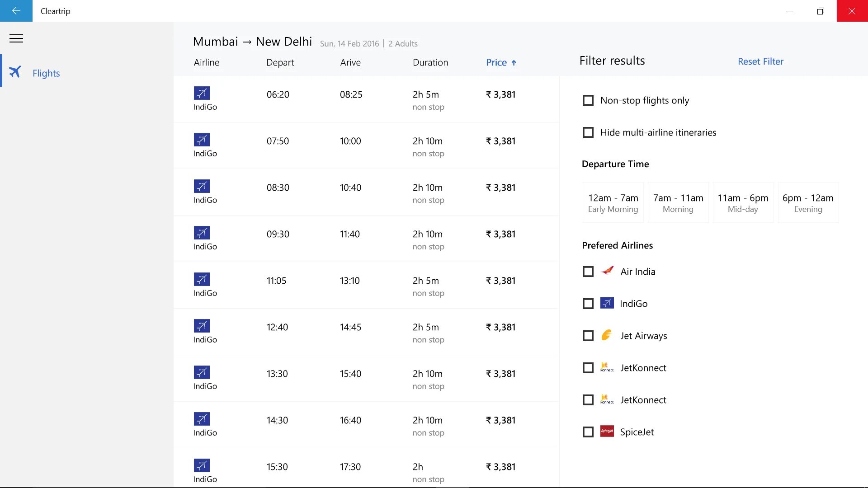Select Early Morning departure time filter

[x=613, y=202]
